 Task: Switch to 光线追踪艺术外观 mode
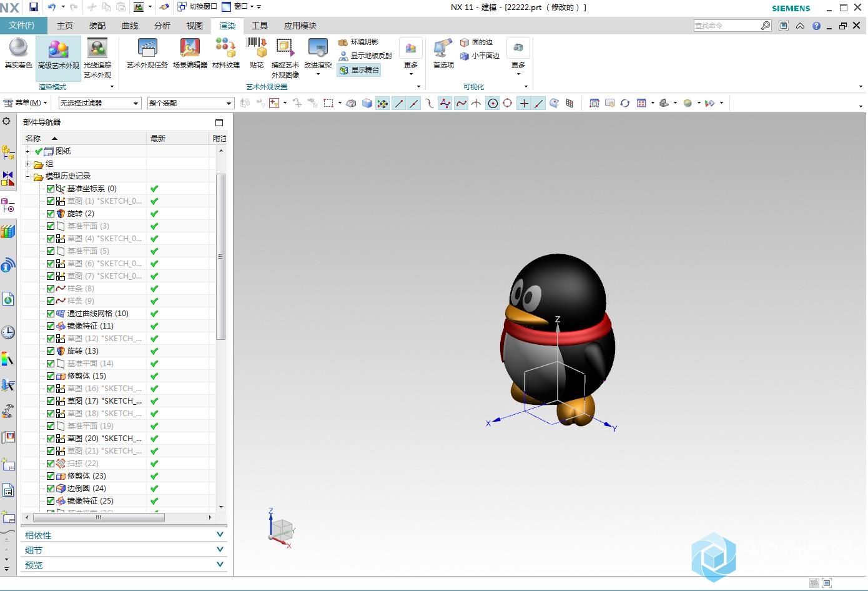tap(97, 59)
